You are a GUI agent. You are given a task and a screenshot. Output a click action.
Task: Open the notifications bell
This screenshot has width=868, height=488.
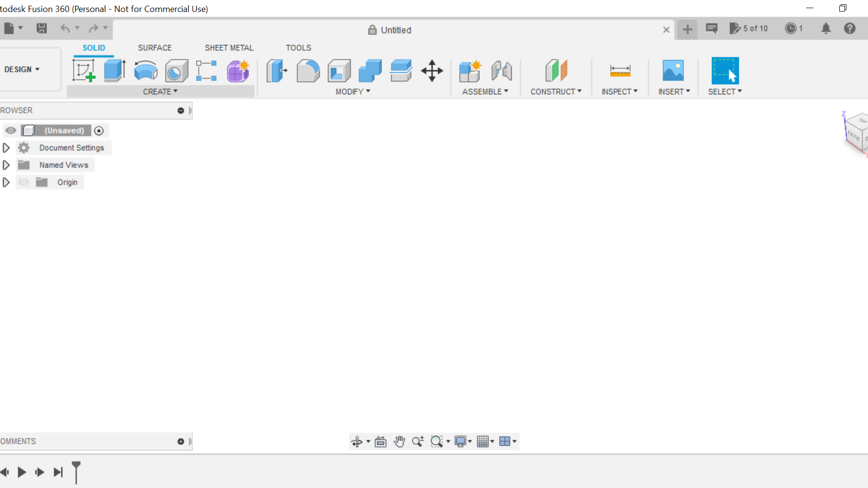tap(827, 28)
